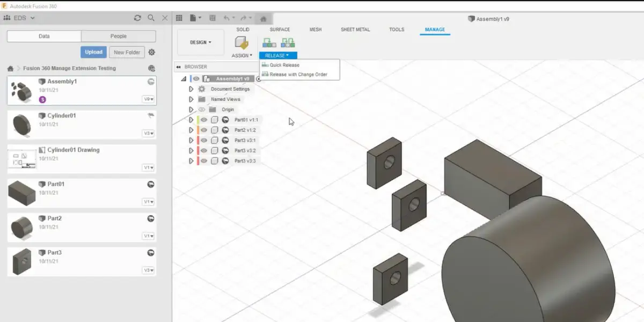Viewport: 644px width, 322px height.
Task: Search the data panel
Action: [x=151, y=18]
